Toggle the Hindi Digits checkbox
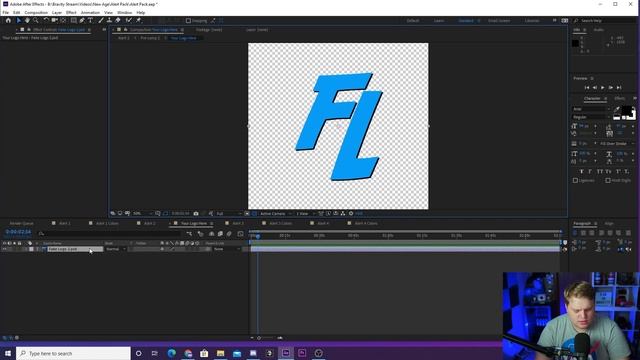This screenshot has width=640, height=360. [608, 180]
